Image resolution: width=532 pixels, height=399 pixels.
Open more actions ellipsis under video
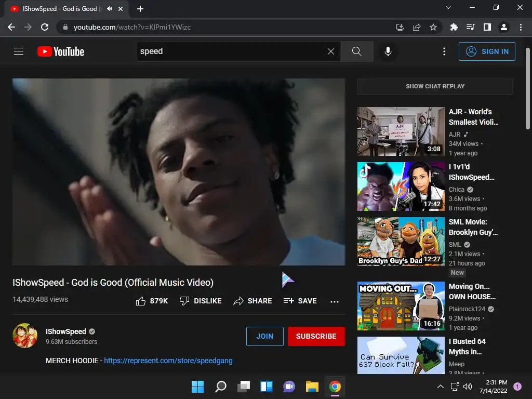tap(335, 301)
